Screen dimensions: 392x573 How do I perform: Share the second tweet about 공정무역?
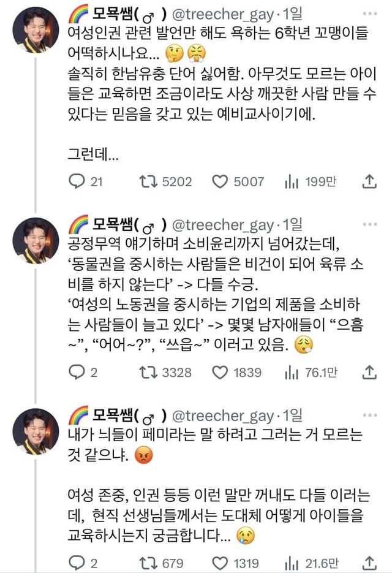pos(369,372)
